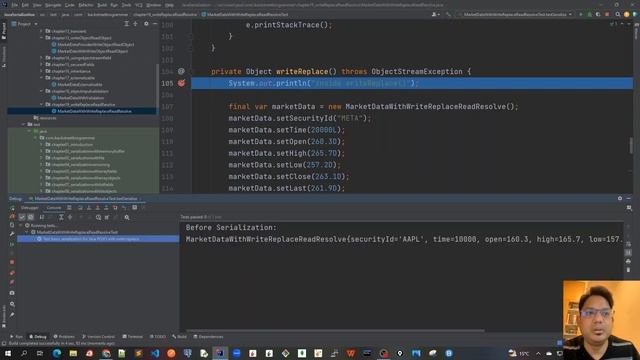The height and width of the screenshot is (360, 640).
Task: Select the highlighted test case row
Action: (98, 239)
